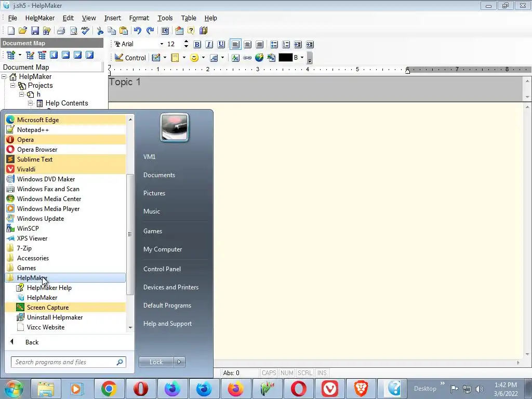
Task: Click the yellow notebook icon
Action: click(175, 58)
